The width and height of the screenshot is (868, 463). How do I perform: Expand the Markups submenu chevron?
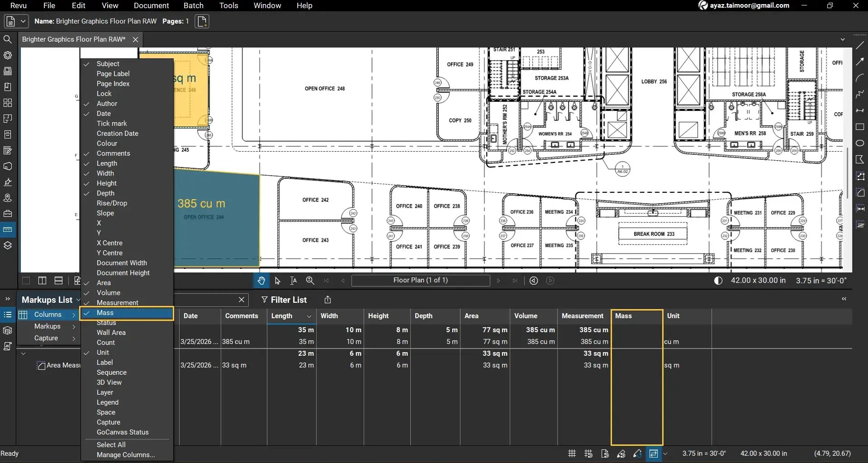pos(74,326)
